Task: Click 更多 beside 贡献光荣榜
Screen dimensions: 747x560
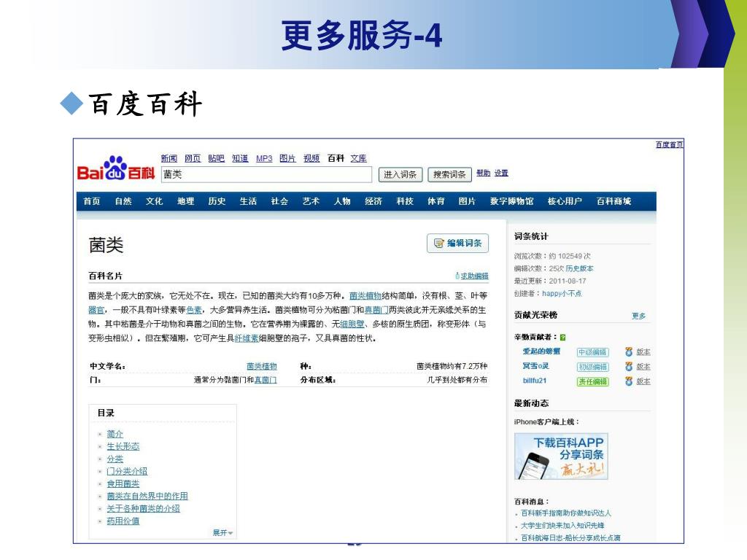Action: [639, 316]
